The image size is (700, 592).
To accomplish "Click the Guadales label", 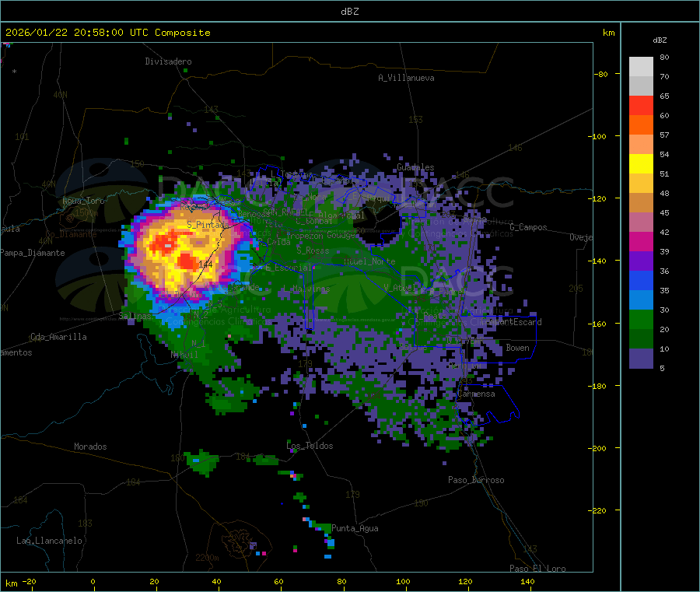I will click(415, 167).
